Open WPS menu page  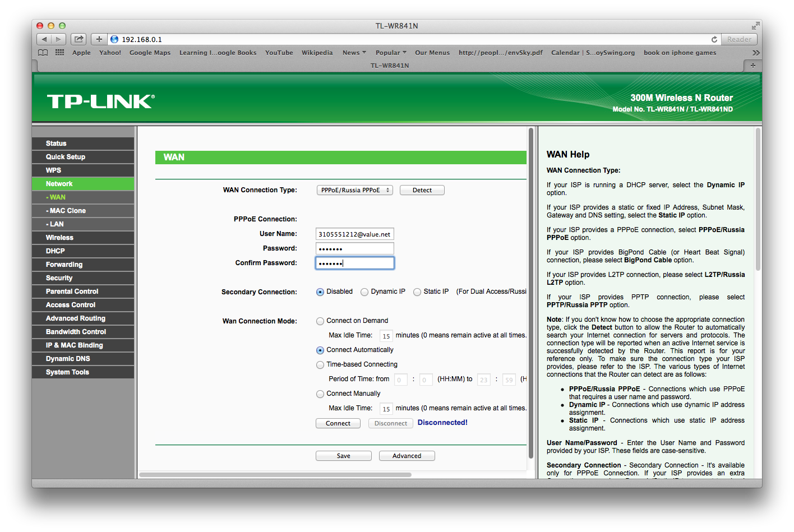83,170
